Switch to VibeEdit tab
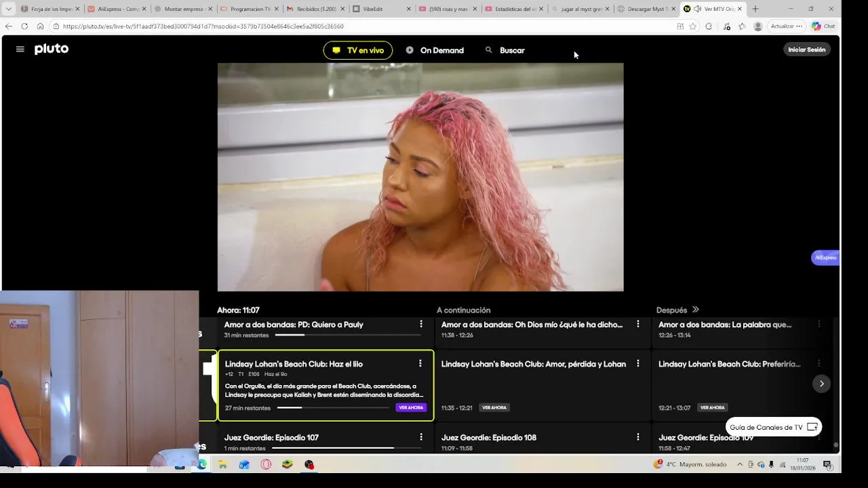The height and width of the screenshot is (488, 868). click(x=382, y=9)
